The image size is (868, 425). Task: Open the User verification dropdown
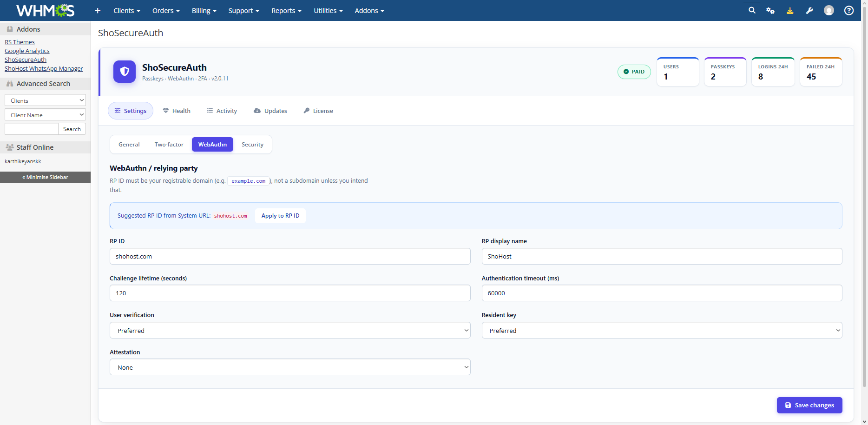pos(290,331)
